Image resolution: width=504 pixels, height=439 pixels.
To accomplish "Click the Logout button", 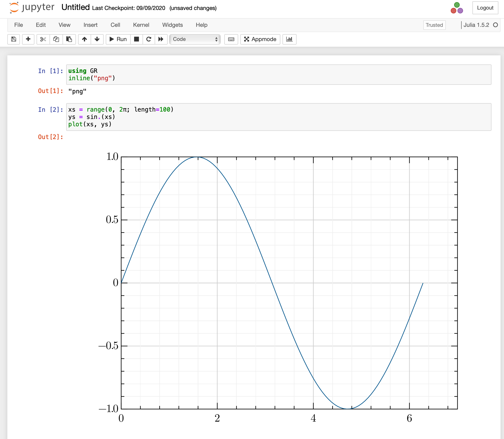I will pos(485,8).
